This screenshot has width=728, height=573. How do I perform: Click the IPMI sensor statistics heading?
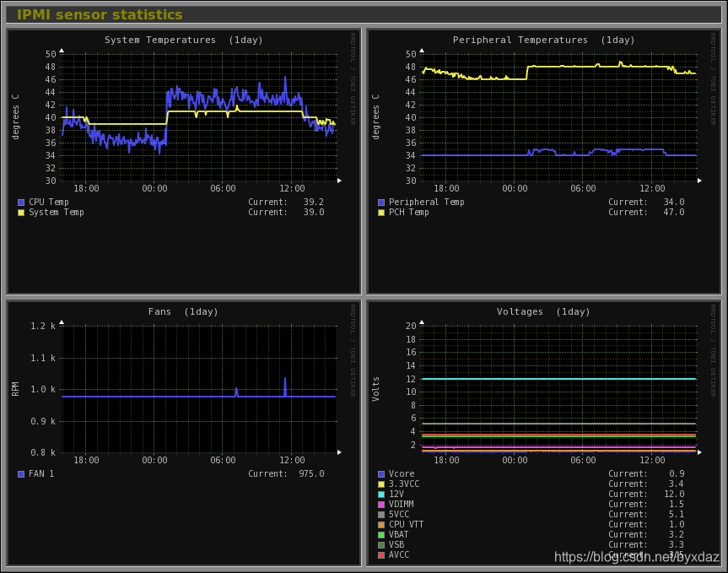(100, 14)
